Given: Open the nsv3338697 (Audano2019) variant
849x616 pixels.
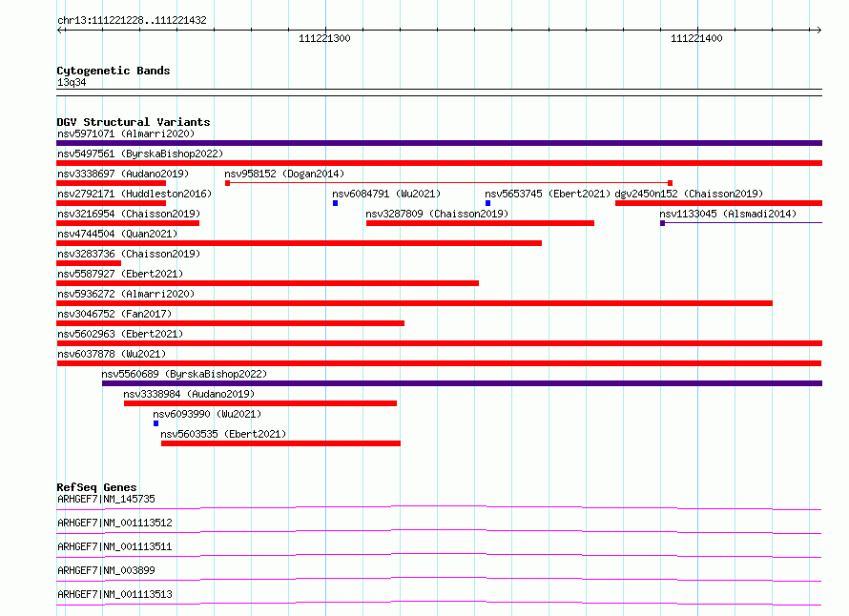Looking at the screenshot, I should (123, 174).
